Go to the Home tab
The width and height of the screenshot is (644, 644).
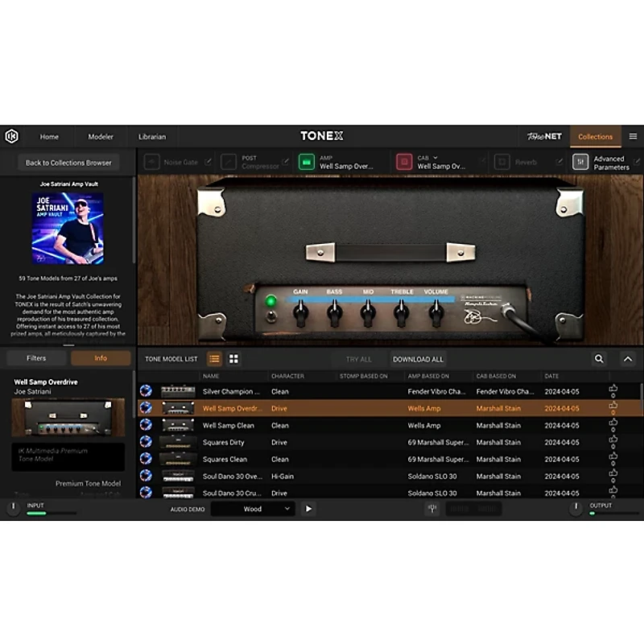click(x=49, y=137)
